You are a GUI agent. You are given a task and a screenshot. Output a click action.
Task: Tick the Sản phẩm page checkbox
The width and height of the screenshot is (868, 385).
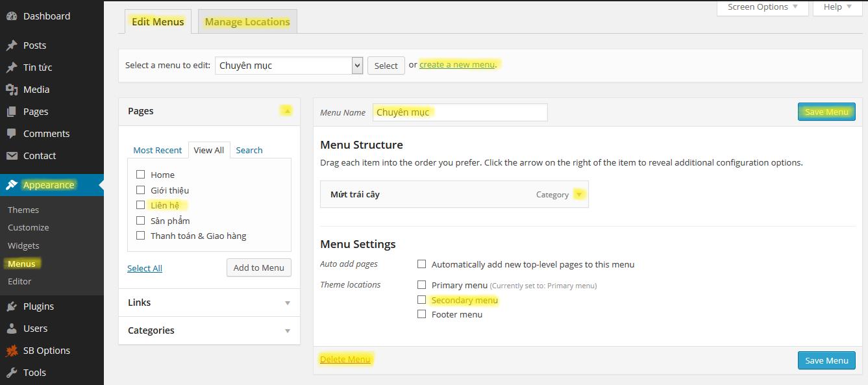coord(140,220)
